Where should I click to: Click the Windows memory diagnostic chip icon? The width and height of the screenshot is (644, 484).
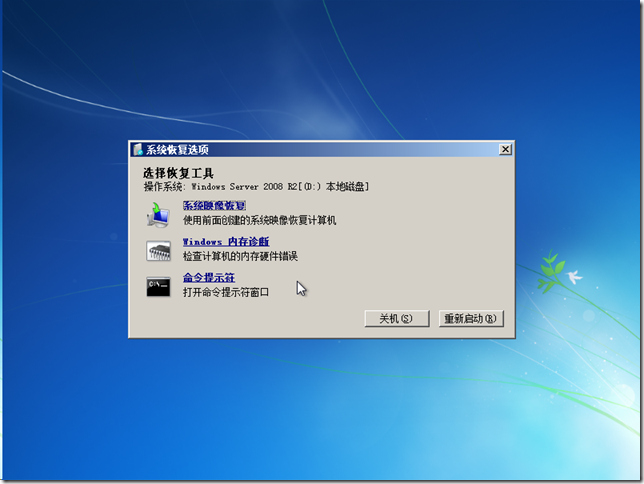[x=159, y=251]
